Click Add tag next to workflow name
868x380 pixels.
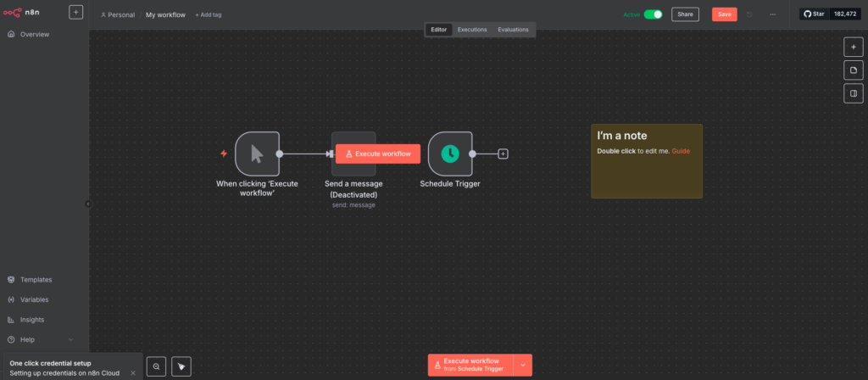(209, 15)
